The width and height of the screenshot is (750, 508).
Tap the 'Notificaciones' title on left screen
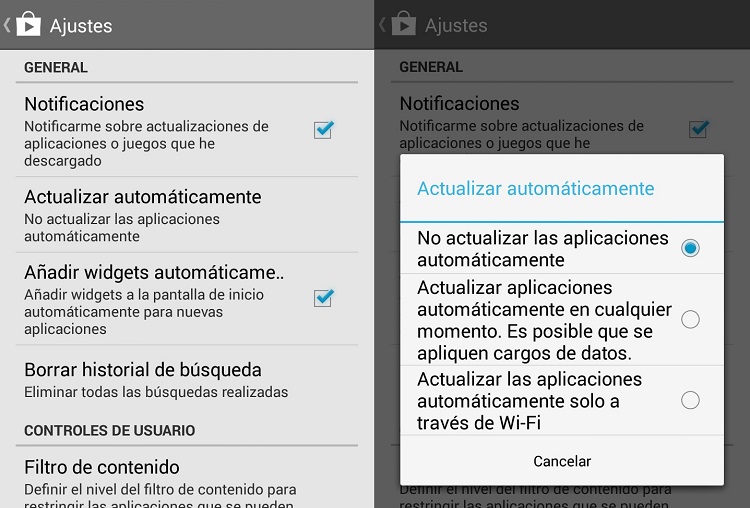84,104
